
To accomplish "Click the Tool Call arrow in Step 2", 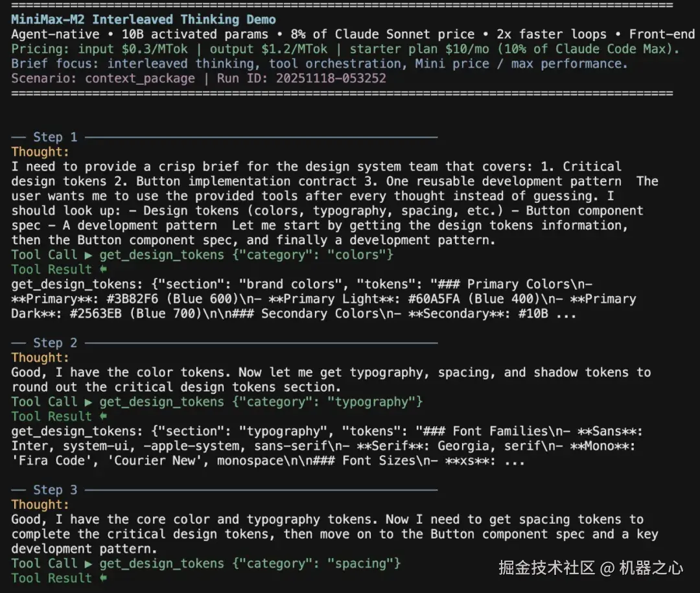I will pyautogui.click(x=88, y=402).
